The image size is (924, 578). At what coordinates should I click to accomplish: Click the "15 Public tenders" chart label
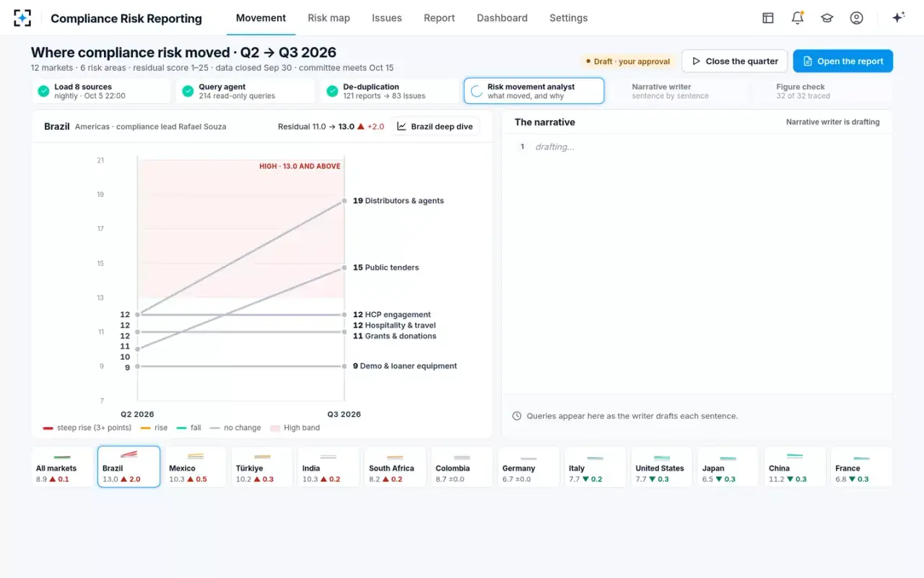point(386,267)
